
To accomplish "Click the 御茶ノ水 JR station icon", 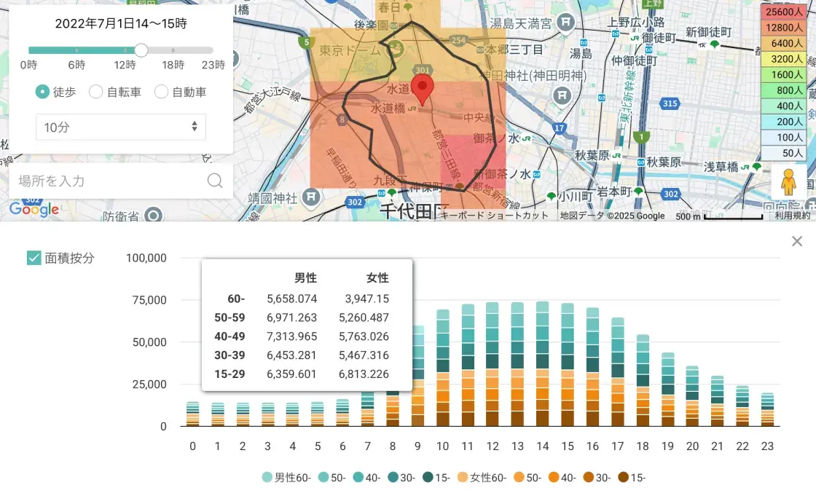I will pyautogui.click(x=526, y=139).
